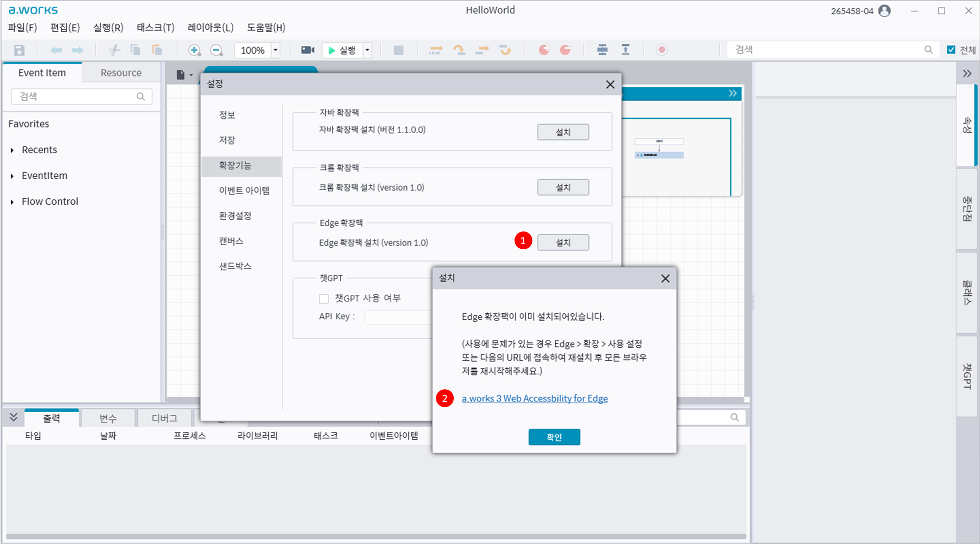This screenshot has height=544, width=980.
Task: Open the 파일(F) menu
Action: click(22, 28)
